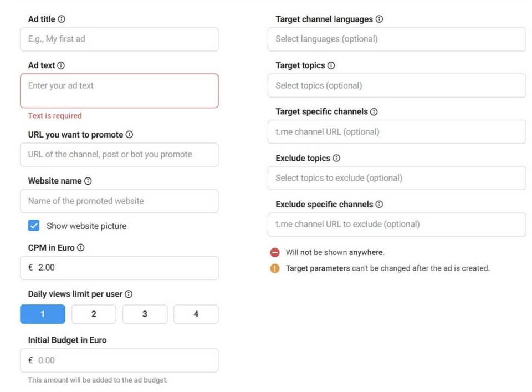Choose 4 as daily views limit
The image size is (532, 392).
196,314
